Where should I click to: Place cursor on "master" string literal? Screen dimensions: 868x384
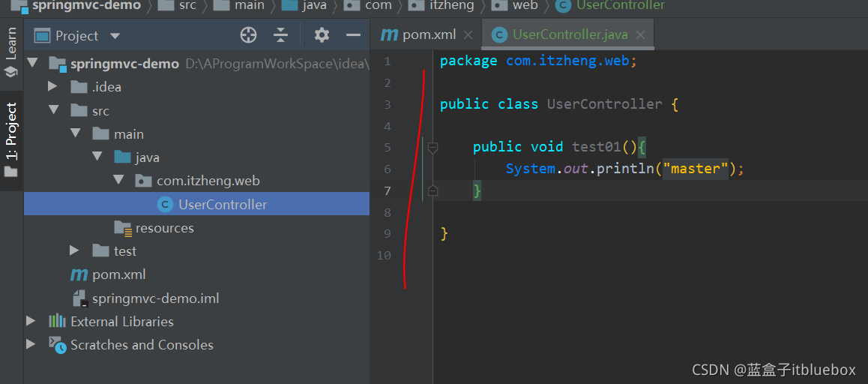(696, 169)
